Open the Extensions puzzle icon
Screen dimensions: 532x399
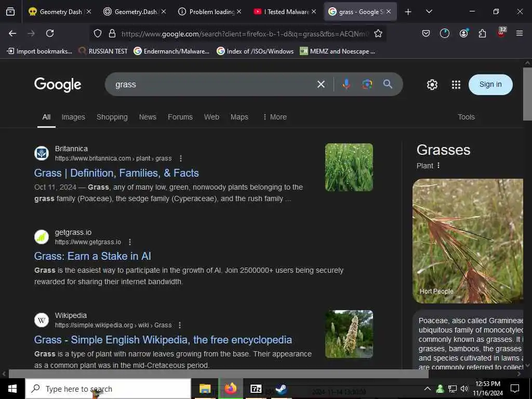482,33
